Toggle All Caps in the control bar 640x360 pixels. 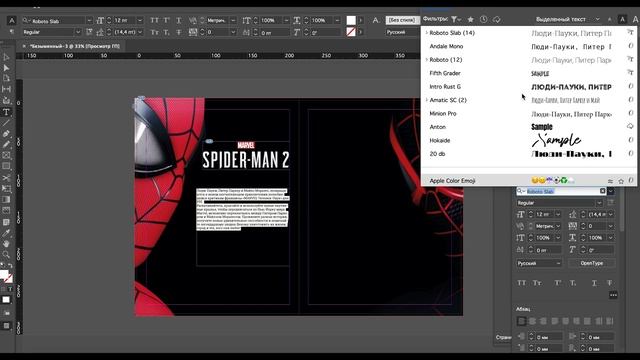tap(154, 20)
